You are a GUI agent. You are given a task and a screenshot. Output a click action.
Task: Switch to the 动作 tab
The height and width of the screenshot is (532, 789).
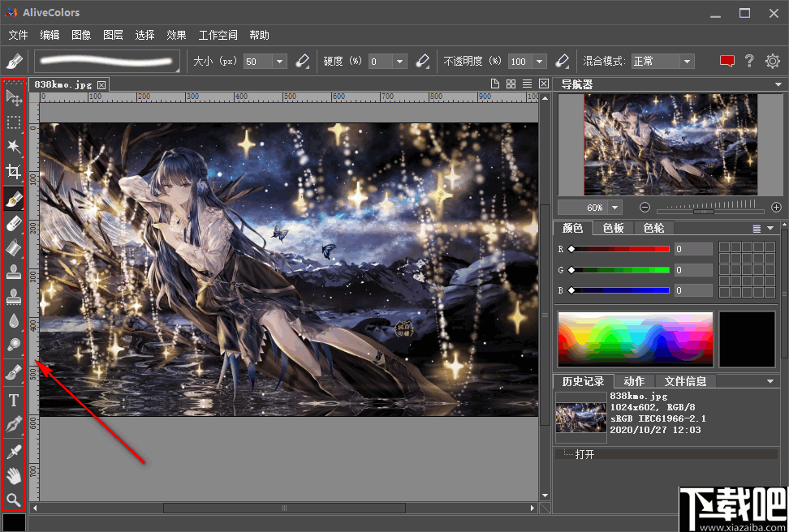pyautogui.click(x=634, y=380)
